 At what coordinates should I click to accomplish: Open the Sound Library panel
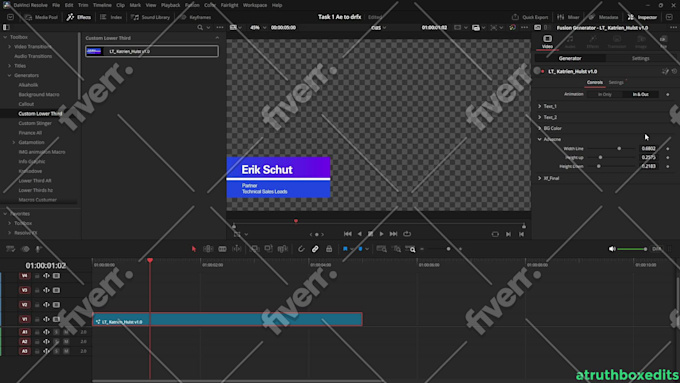[x=150, y=17]
